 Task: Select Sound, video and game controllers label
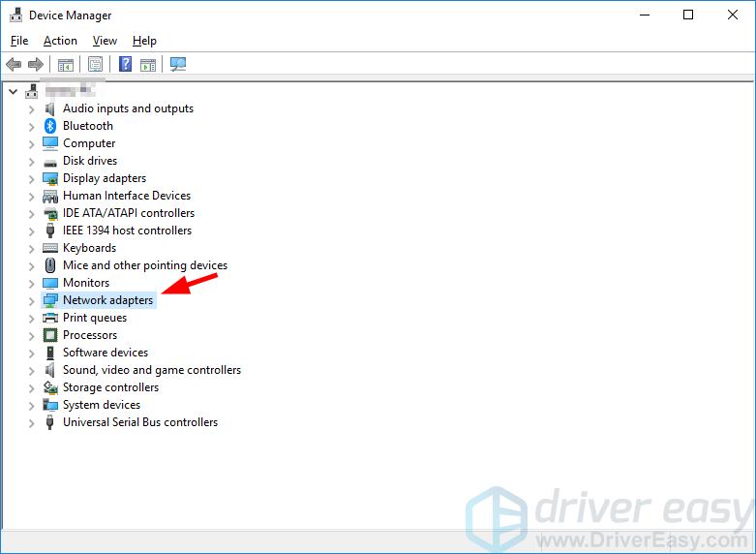pos(152,370)
